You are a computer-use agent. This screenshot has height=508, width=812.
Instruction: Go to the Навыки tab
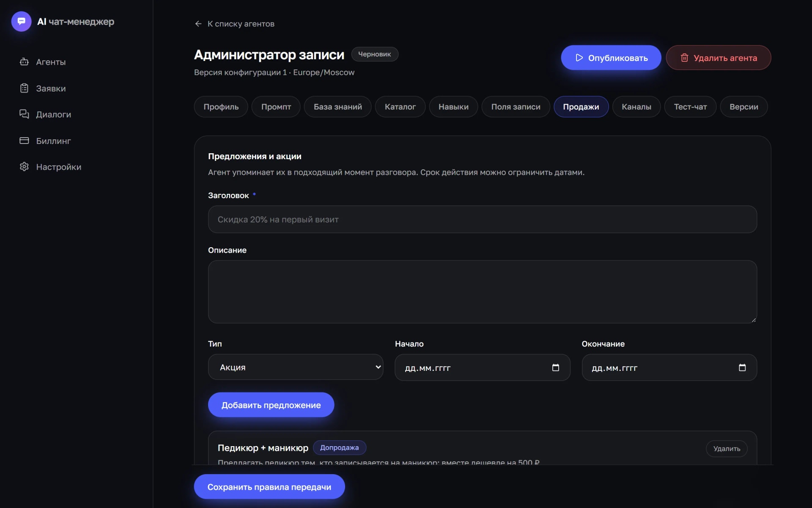[x=453, y=107]
